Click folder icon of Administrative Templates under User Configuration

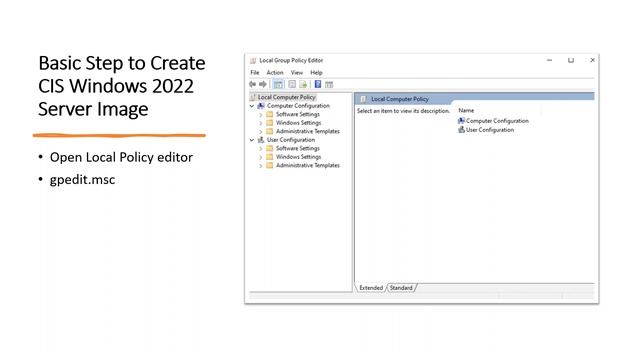pyautogui.click(x=269, y=165)
